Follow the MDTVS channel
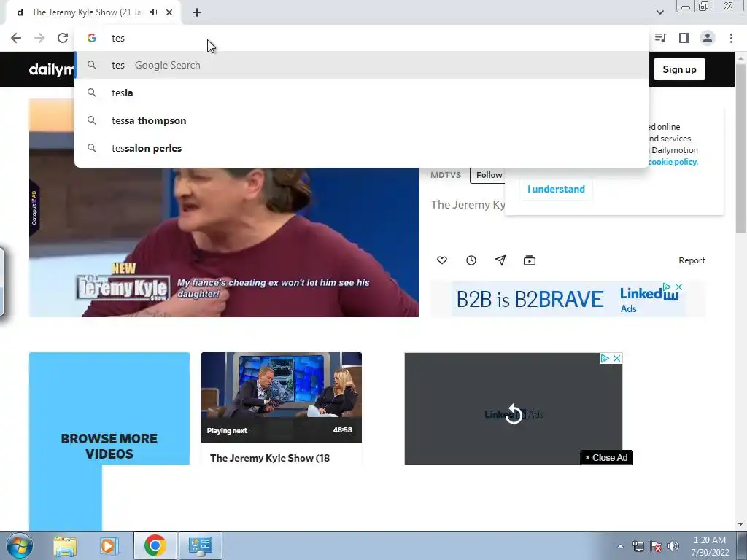The height and width of the screenshot is (560, 747). pos(488,175)
